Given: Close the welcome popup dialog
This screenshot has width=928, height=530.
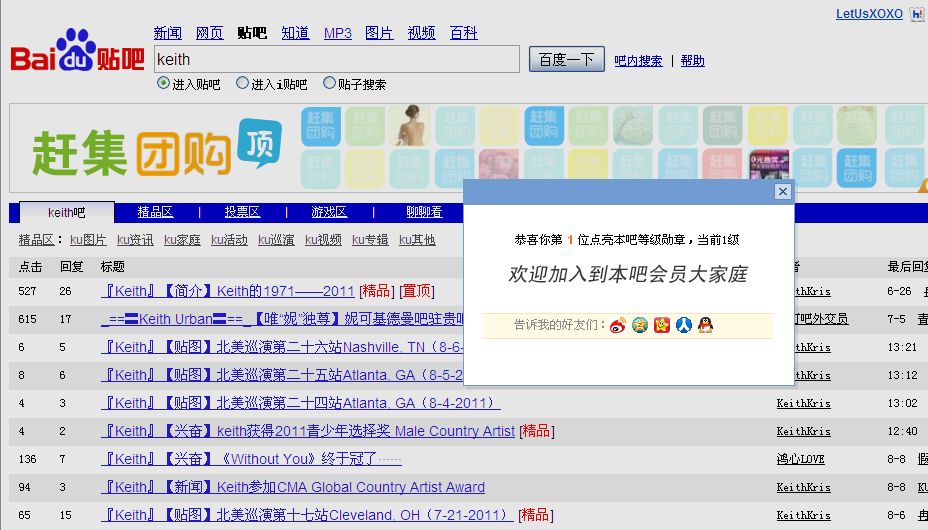Looking at the screenshot, I should pos(782,191).
